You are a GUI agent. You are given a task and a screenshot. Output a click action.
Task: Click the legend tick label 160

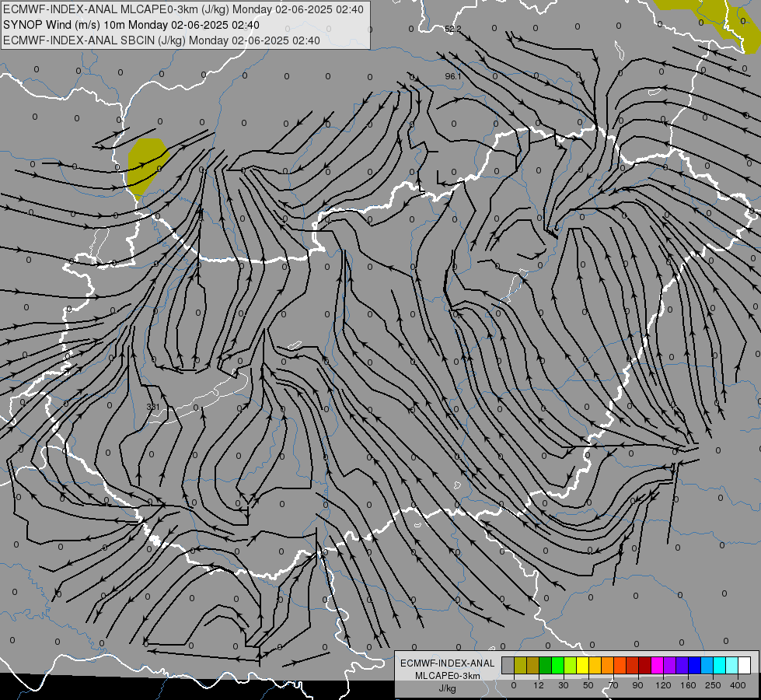click(x=688, y=685)
